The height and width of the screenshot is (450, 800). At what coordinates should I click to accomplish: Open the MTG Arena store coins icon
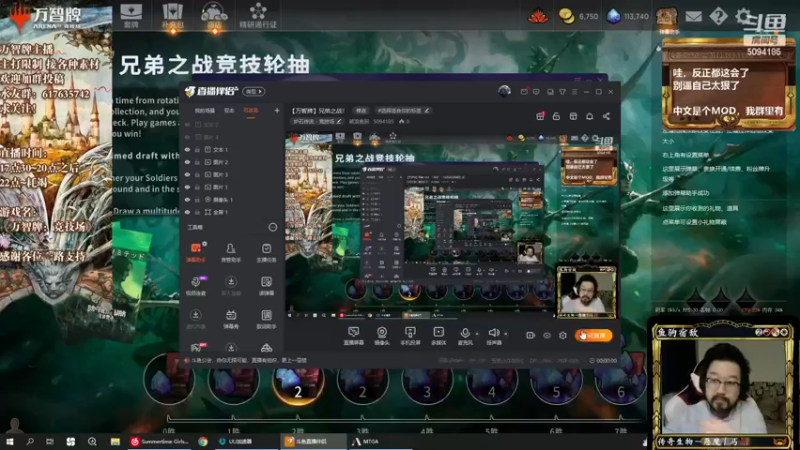566,16
